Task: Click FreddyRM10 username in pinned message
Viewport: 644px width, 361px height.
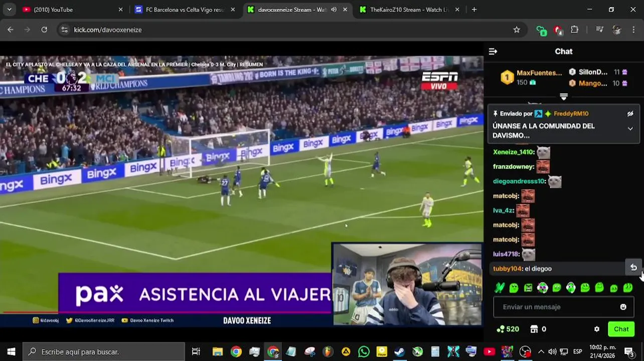Action: (571, 114)
